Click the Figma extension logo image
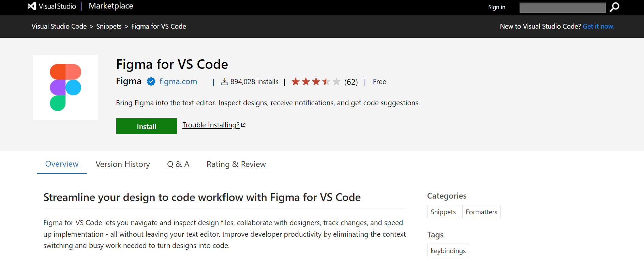 [65, 88]
